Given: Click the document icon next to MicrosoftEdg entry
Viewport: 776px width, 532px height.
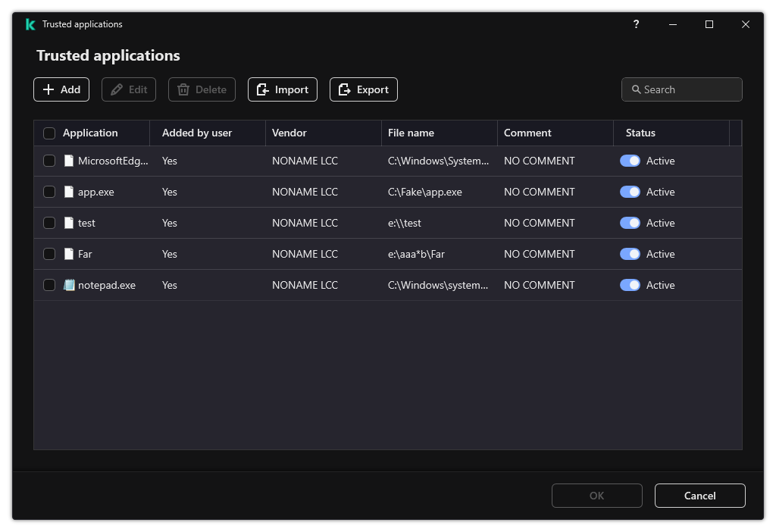Looking at the screenshot, I should pyautogui.click(x=70, y=161).
